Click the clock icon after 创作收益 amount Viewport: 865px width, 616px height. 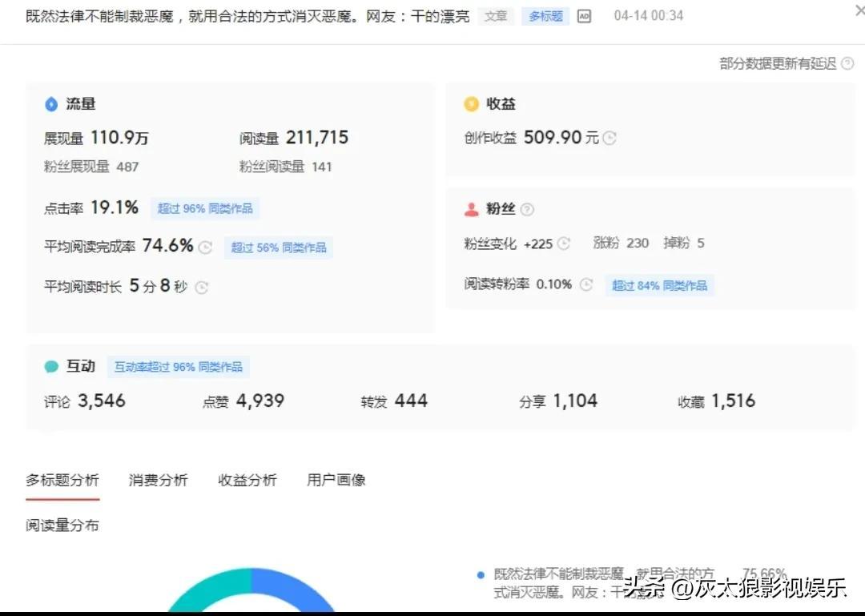610,138
